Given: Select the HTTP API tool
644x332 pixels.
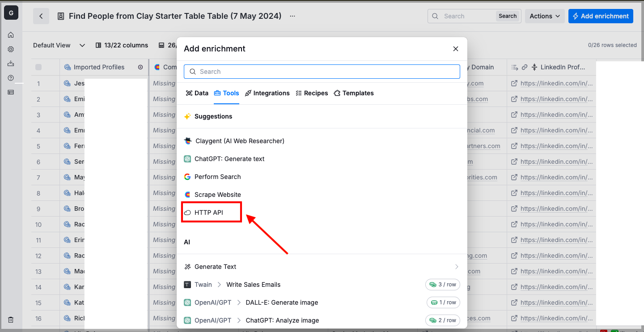Looking at the screenshot, I should coord(209,213).
